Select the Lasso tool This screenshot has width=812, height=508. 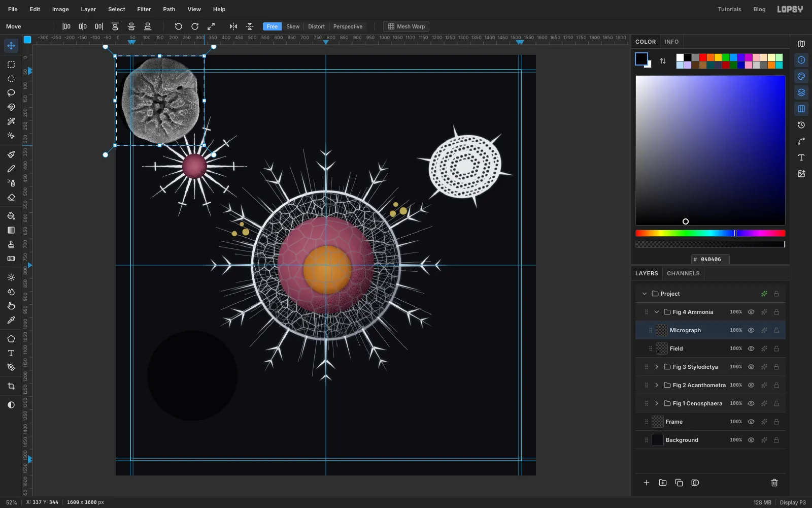coord(11,93)
